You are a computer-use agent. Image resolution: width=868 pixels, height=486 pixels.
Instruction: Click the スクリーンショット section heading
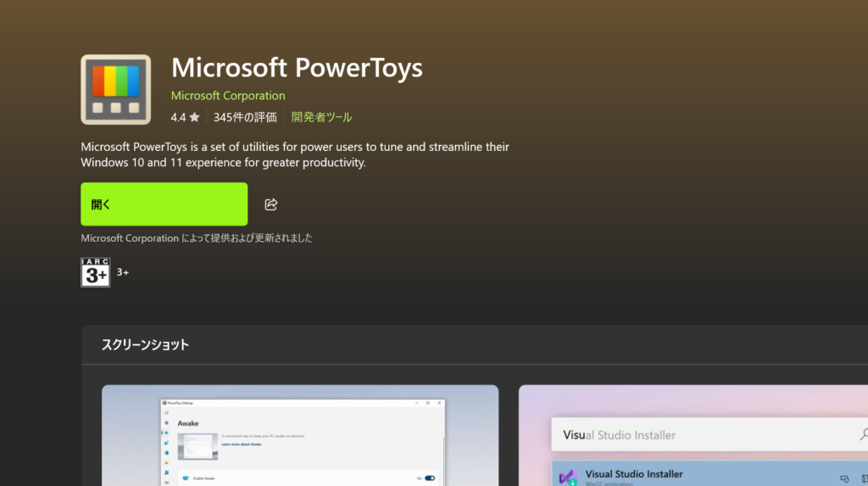(x=145, y=345)
